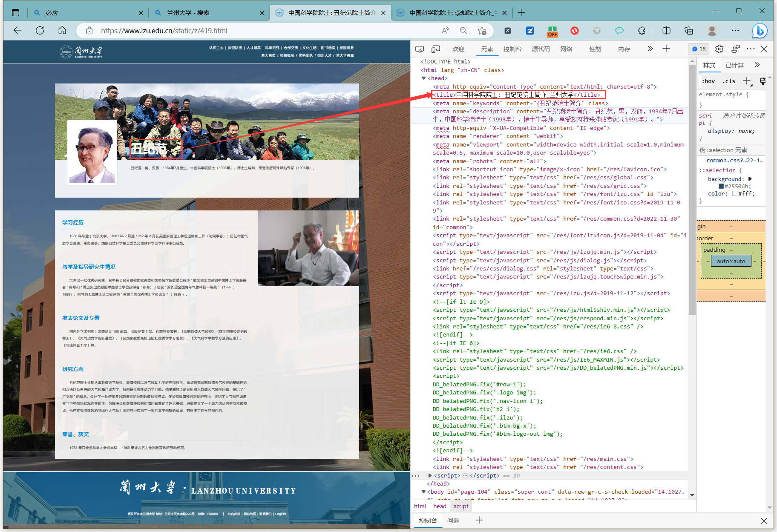Open the Extensions puzzle menu

pyautogui.click(x=642, y=31)
